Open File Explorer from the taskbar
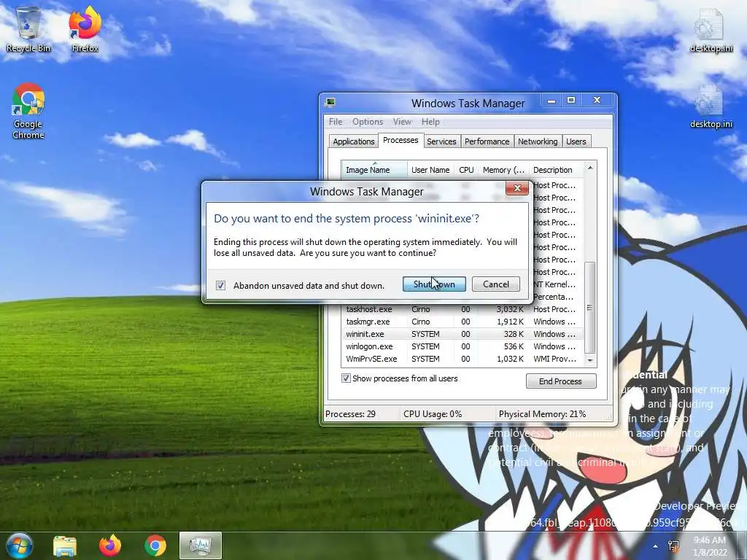The height and width of the screenshot is (560, 747). point(65,545)
